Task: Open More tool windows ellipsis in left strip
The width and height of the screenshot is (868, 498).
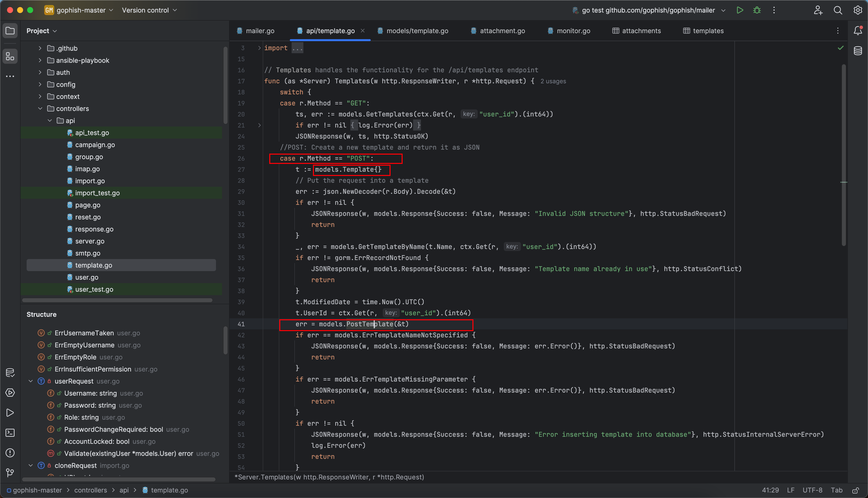Action: tap(10, 76)
